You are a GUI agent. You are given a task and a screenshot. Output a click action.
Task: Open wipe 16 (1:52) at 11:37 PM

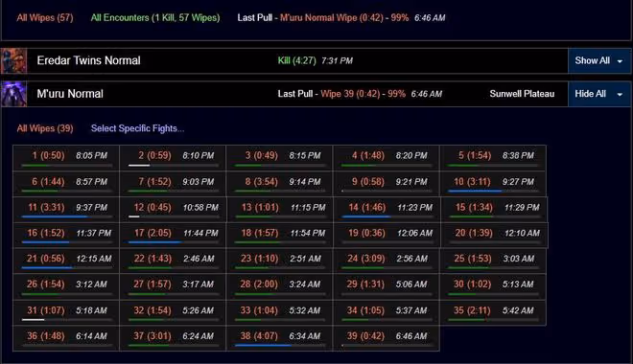[x=66, y=235]
